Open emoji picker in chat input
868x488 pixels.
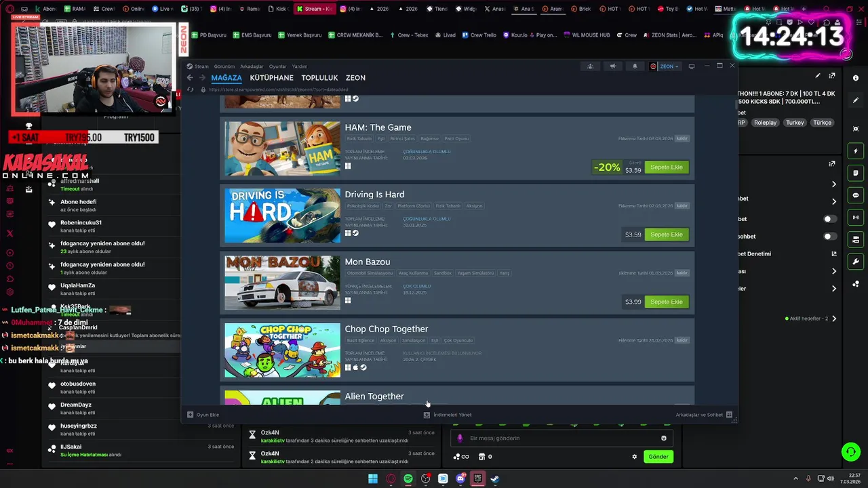point(664,438)
